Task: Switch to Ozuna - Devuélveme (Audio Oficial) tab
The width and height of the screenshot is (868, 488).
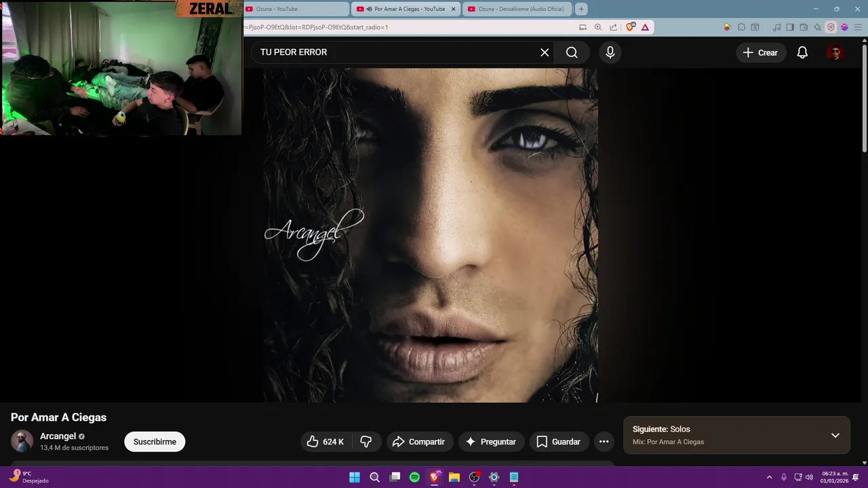Action: (517, 9)
